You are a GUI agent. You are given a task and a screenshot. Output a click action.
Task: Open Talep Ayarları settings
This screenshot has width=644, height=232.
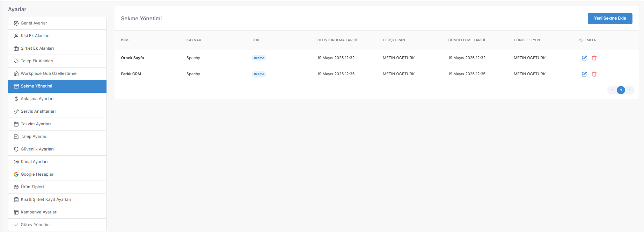(x=57, y=137)
